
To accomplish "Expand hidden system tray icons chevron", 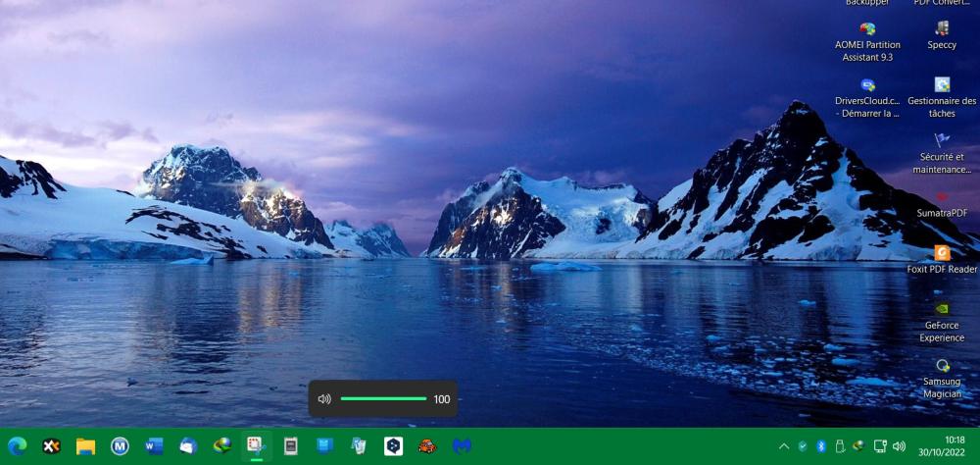I will [784, 446].
